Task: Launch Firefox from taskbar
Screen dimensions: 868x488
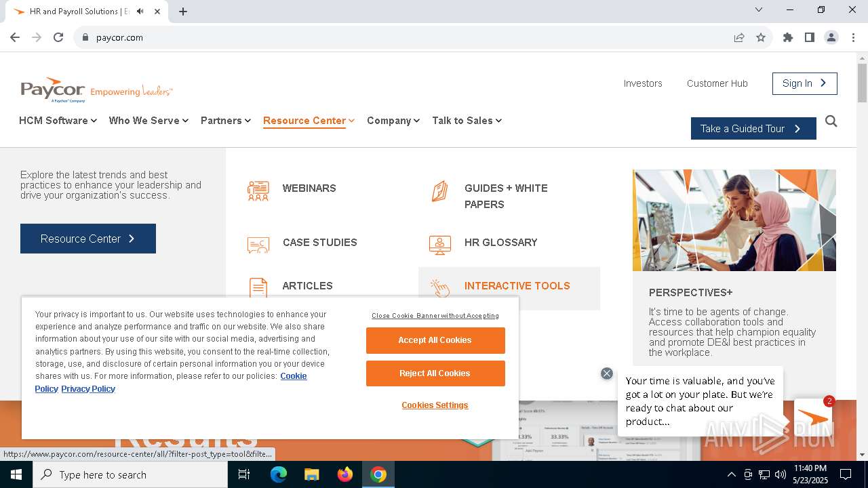Action: coord(345,474)
